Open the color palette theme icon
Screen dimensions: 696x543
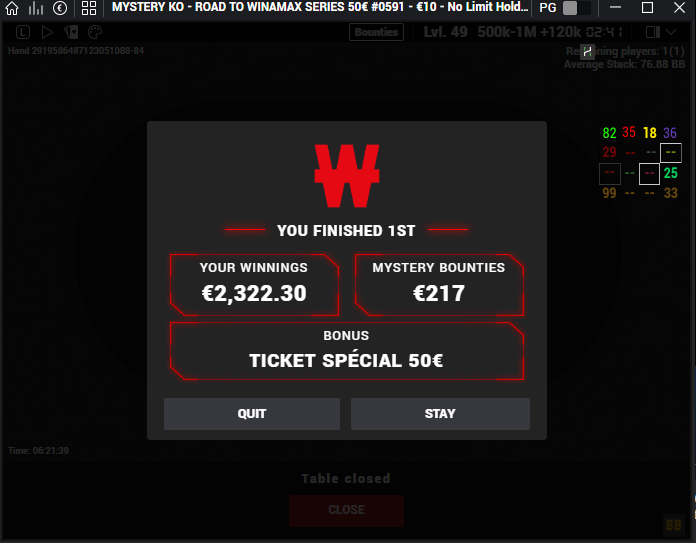point(95,32)
